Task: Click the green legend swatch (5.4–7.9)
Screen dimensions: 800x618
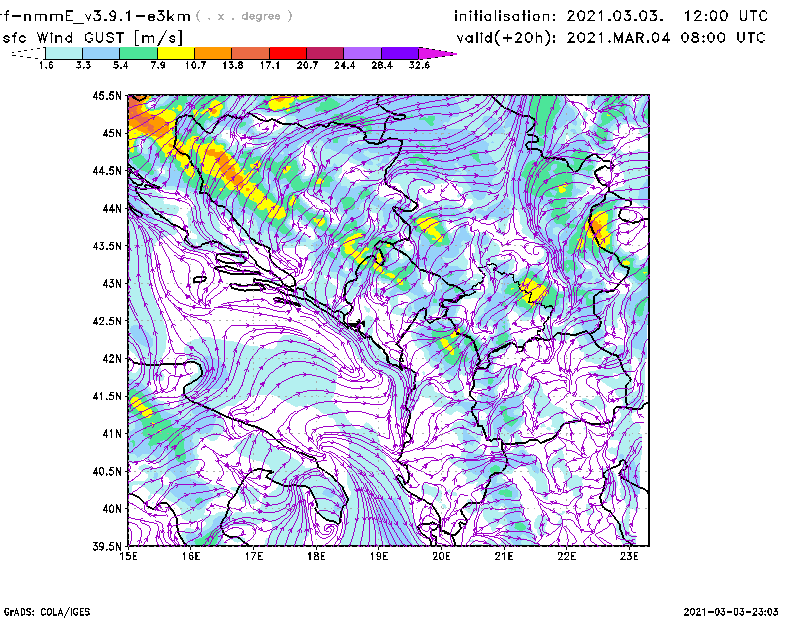Action: pos(138,53)
